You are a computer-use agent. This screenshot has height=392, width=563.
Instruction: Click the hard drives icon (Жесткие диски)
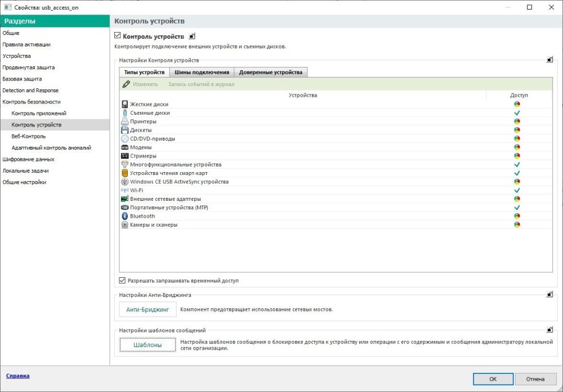tap(124, 104)
